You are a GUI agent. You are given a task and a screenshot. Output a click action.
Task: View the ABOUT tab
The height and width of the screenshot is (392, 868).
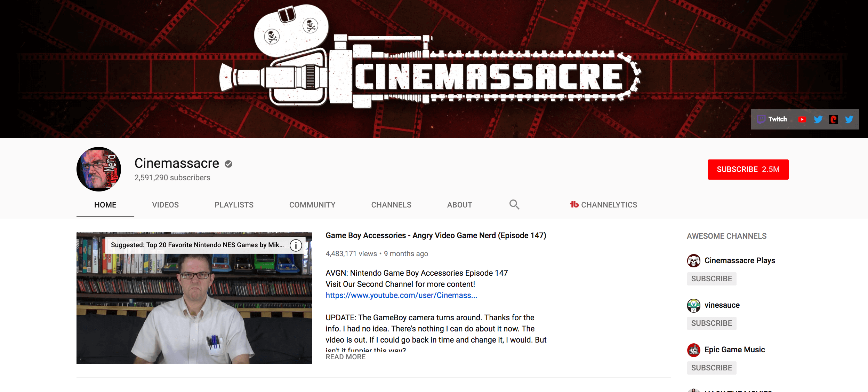click(460, 205)
